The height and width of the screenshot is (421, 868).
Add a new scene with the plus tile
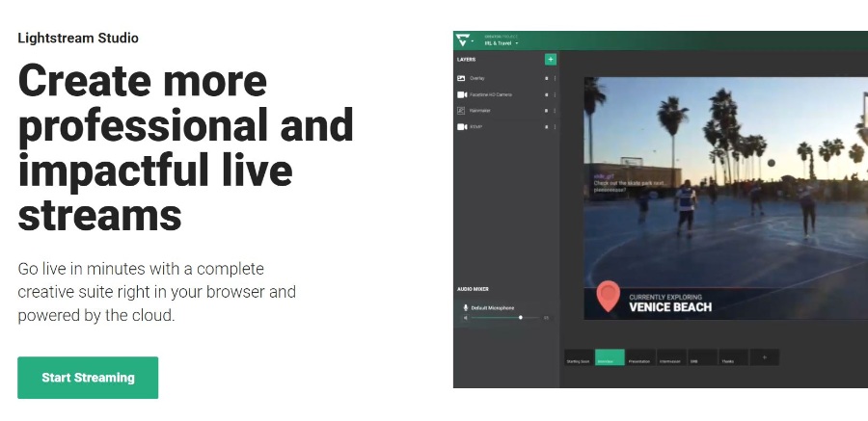(765, 357)
